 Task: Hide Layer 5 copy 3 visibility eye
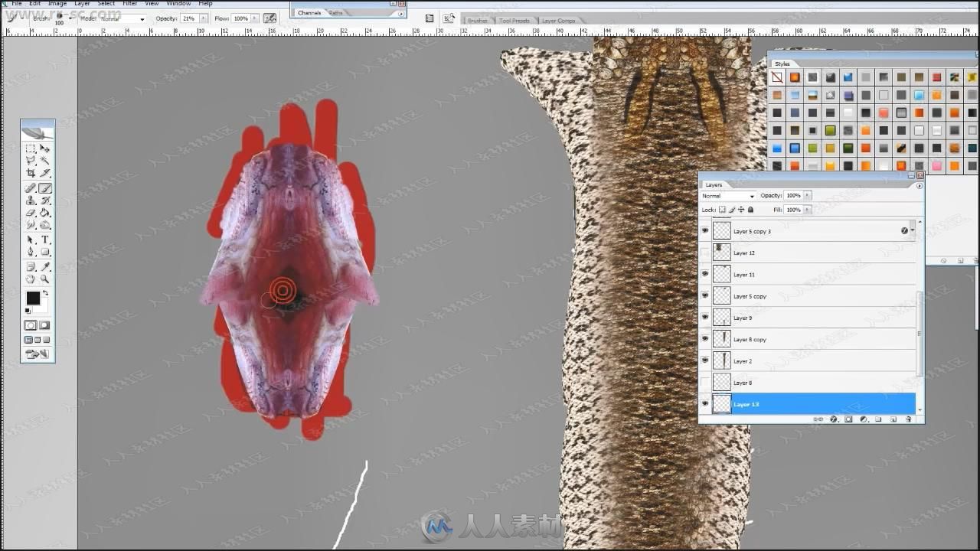(x=704, y=230)
